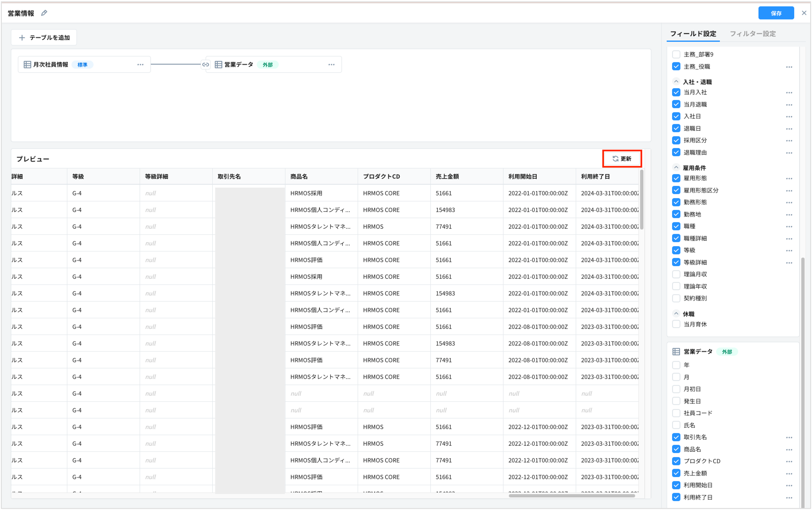Screen dimensions: 812x510
Task: Collapse the 休職 section chevron
Action: click(x=676, y=314)
